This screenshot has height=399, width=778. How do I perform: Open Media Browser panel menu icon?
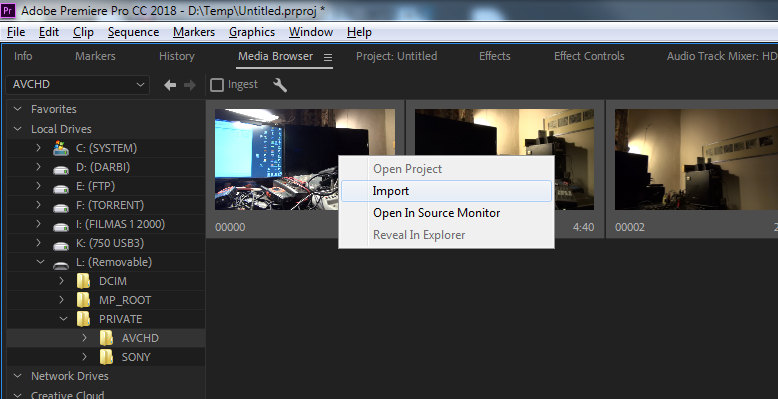pos(327,57)
